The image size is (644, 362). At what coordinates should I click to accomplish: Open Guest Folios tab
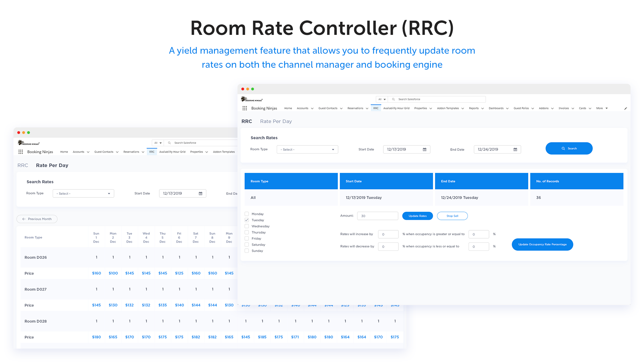(x=521, y=108)
